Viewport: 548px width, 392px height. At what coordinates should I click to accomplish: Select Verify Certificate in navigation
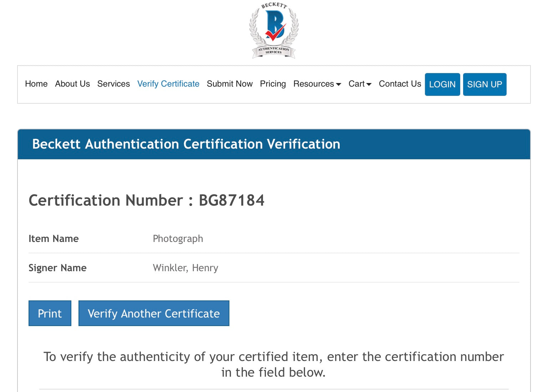click(x=168, y=84)
